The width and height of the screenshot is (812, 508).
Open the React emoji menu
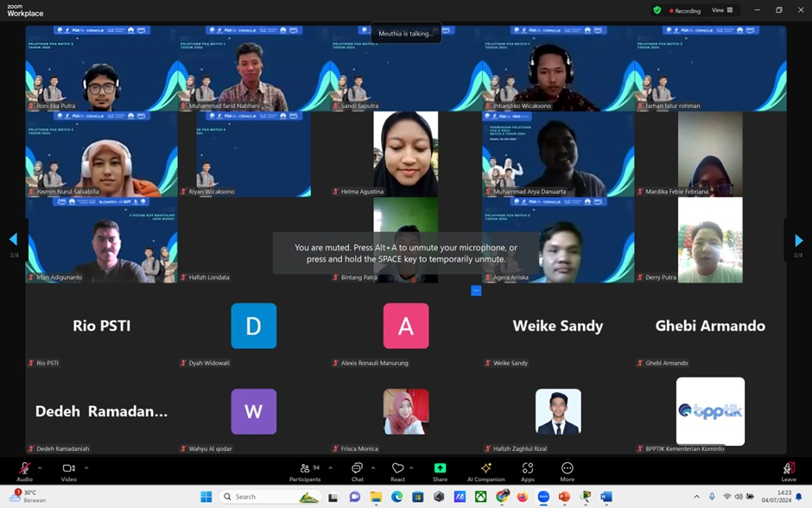click(x=397, y=469)
